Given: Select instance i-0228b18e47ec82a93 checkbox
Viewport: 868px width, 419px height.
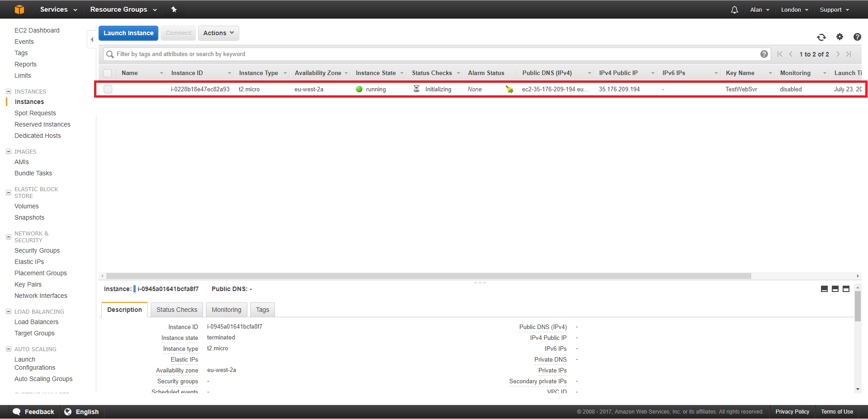Looking at the screenshot, I should 108,89.
